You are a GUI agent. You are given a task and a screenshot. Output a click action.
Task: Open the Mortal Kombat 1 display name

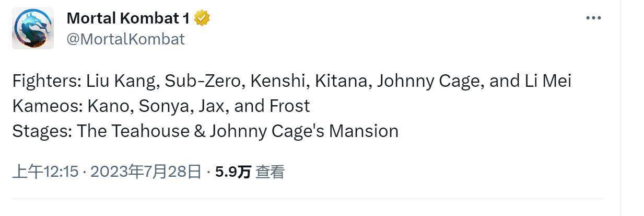tap(128, 18)
